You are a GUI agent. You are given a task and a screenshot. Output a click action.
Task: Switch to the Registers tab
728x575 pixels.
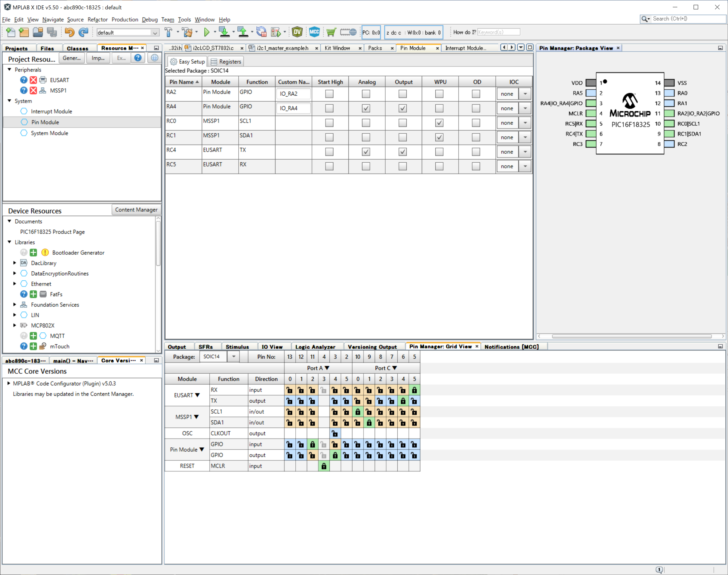click(x=226, y=62)
